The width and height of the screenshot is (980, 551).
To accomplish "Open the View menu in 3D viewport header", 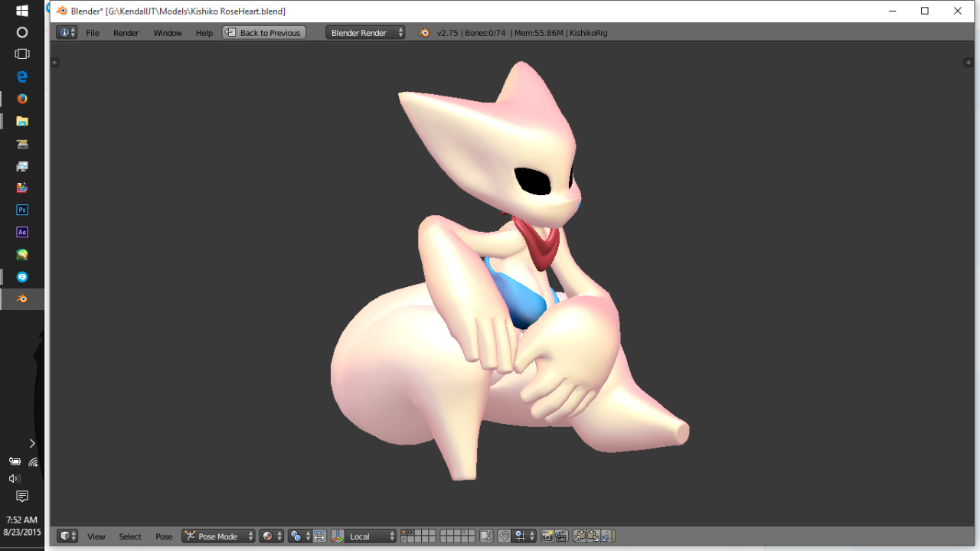I will point(96,536).
